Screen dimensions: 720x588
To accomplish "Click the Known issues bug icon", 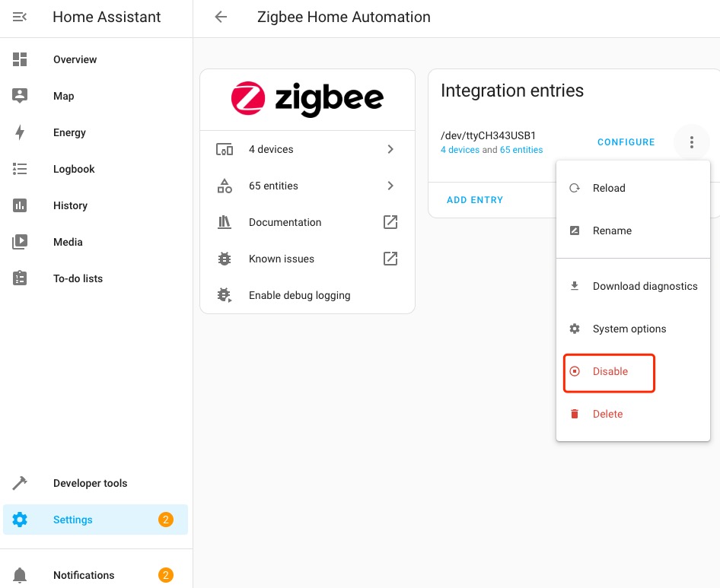I will click(x=224, y=259).
